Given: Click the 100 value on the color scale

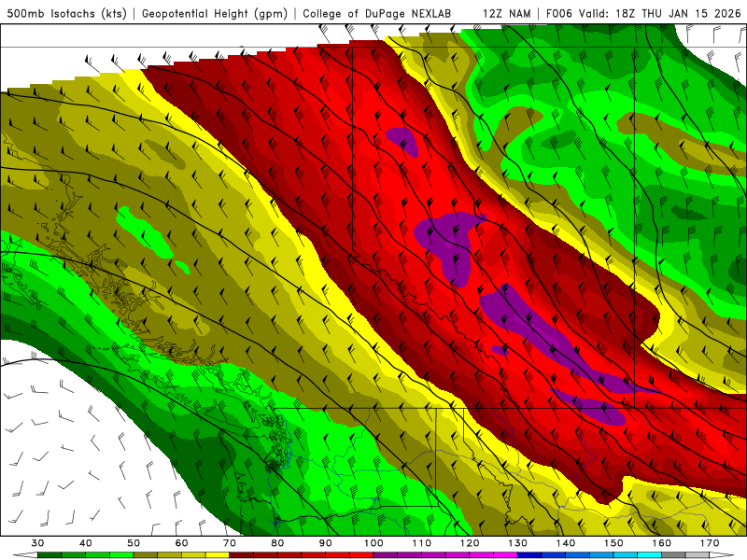Looking at the screenshot, I should coord(373,543).
